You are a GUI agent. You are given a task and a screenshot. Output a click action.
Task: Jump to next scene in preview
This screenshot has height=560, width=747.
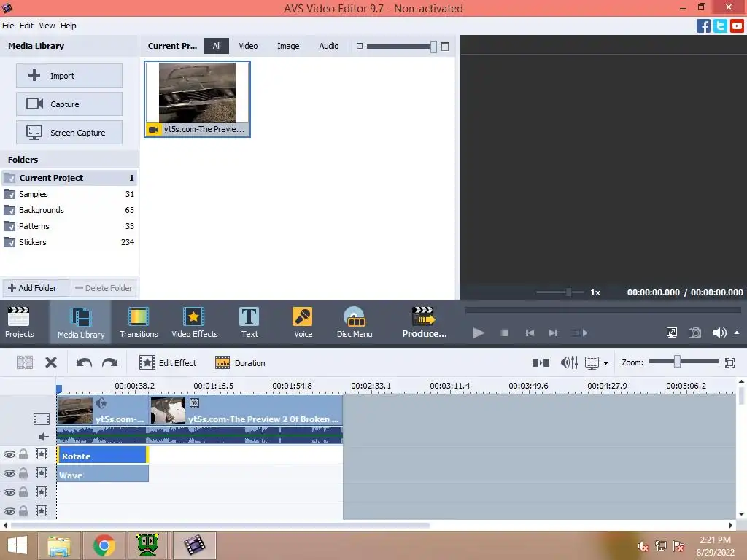click(x=579, y=332)
